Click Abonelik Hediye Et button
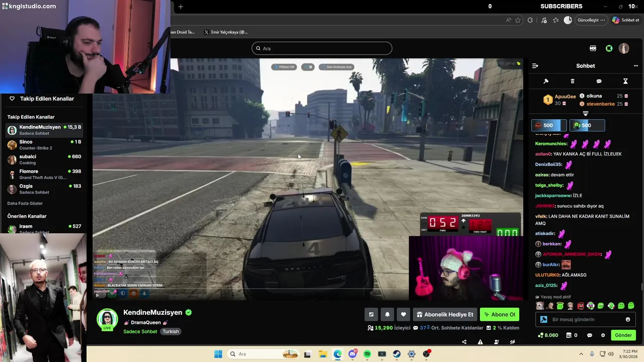Viewport: 644px width, 362px height. pos(445,314)
